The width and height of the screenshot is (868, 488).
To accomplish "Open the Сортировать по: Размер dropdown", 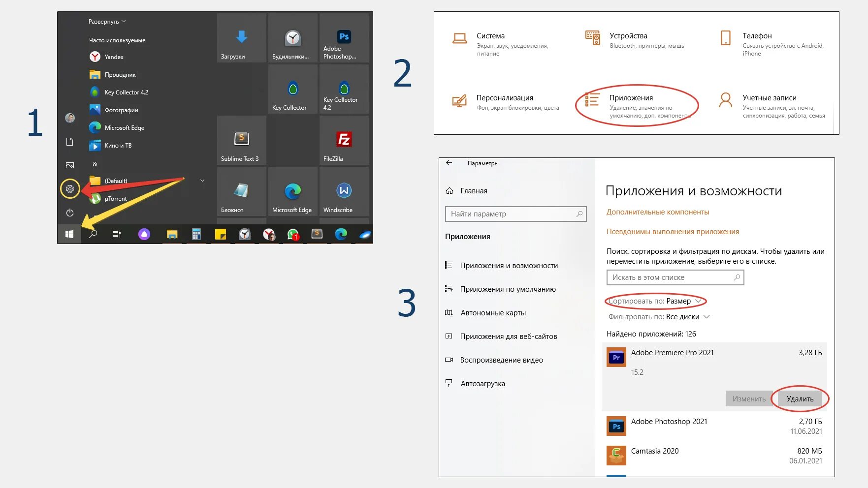I will (x=655, y=301).
